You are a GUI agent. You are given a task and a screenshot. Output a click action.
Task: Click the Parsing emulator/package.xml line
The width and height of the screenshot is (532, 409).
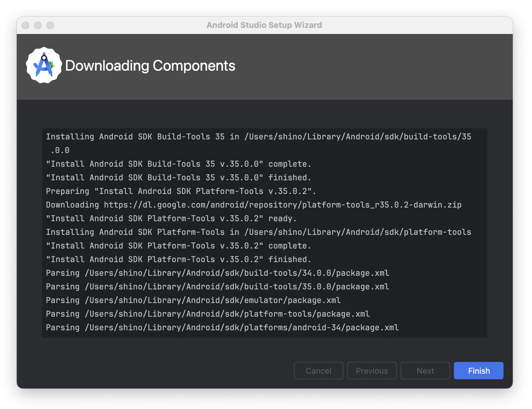click(193, 300)
